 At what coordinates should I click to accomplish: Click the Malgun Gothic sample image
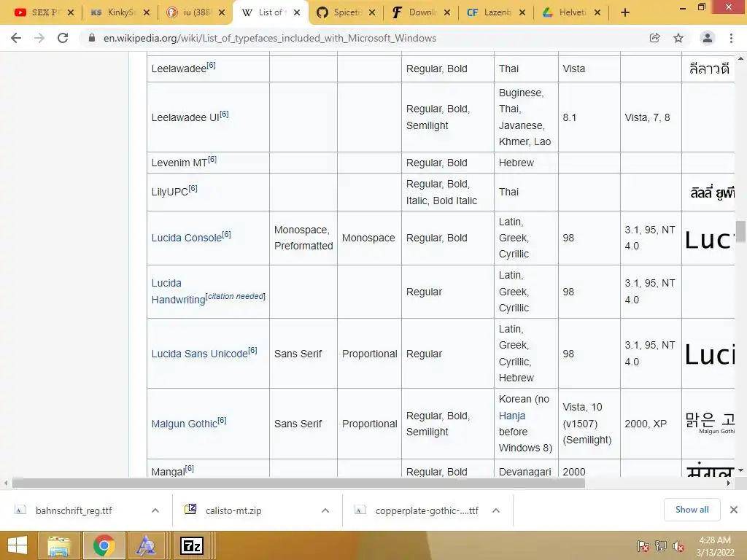[710, 422]
